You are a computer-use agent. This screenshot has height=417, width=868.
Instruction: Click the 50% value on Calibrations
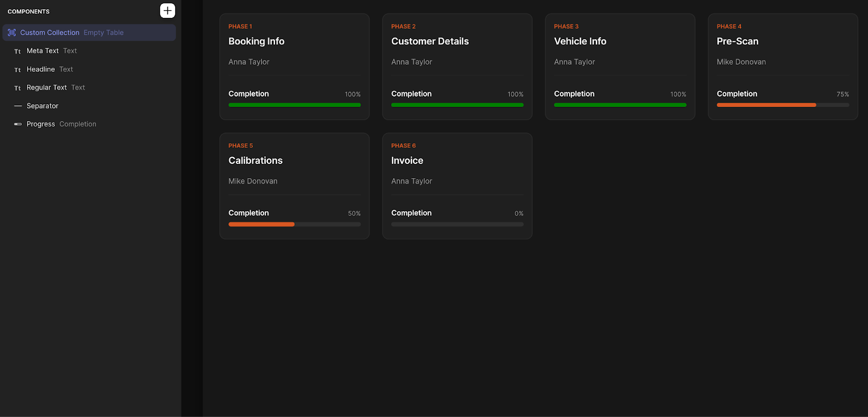click(354, 214)
